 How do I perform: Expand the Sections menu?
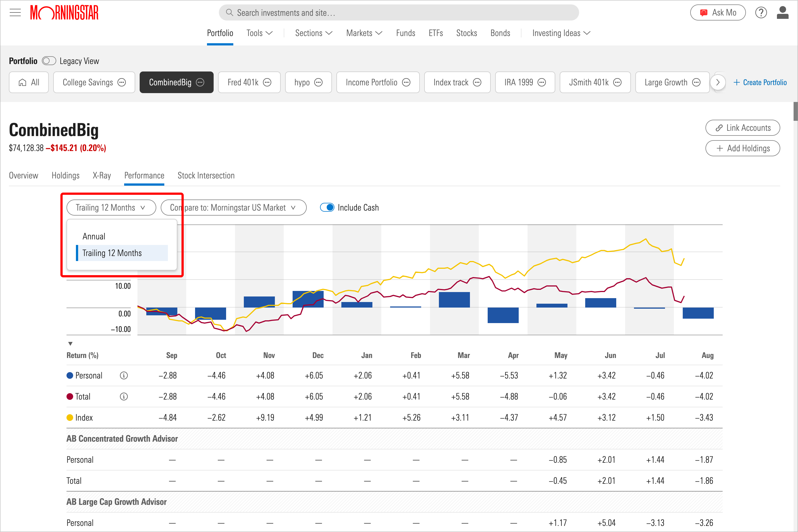coord(313,33)
